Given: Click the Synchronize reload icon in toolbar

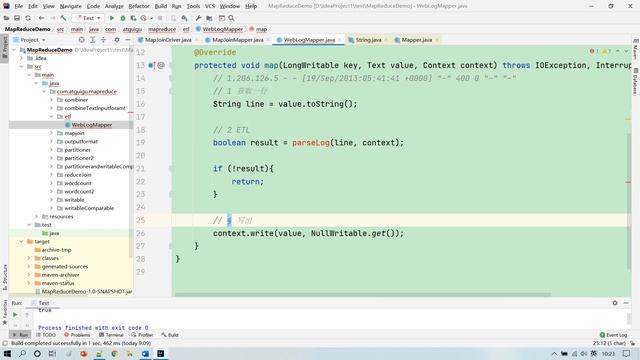Looking at the screenshot, I should [28, 18].
